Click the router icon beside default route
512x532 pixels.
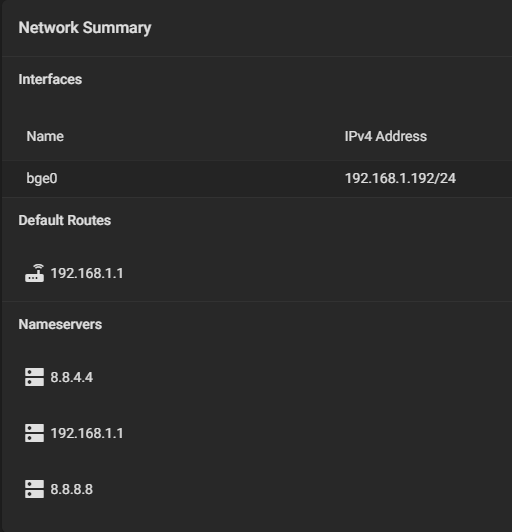pyautogui.click(x=34, y=273)
